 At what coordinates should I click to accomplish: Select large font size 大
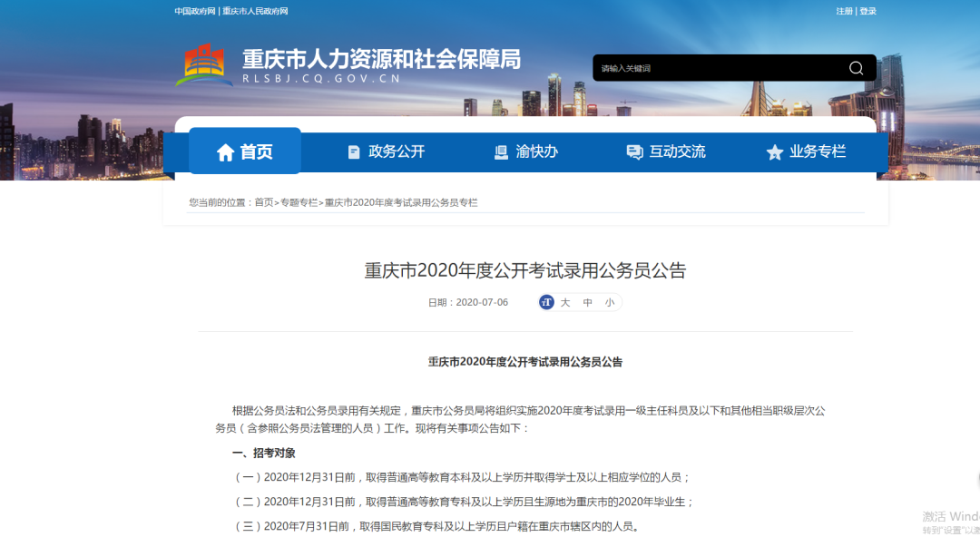[x=565, y=302]
